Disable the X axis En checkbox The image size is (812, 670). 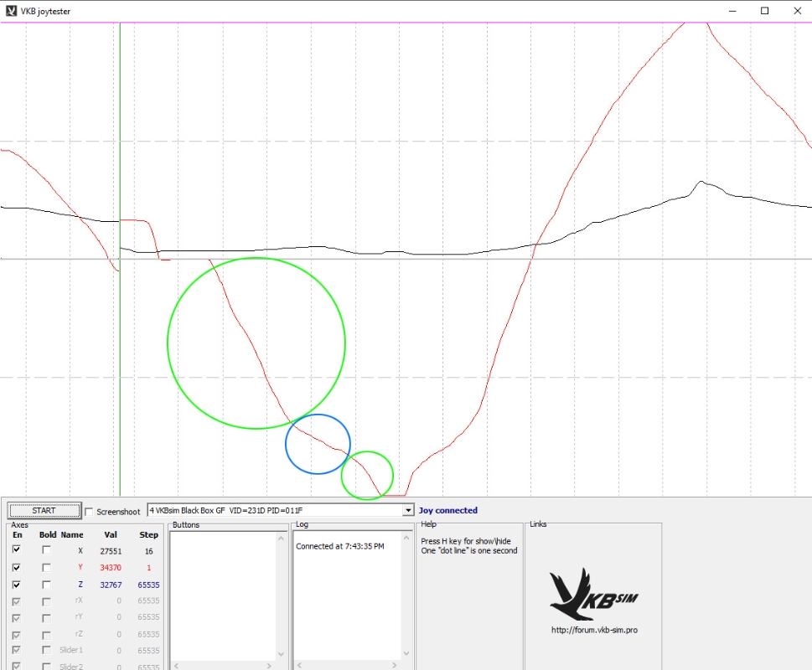[16, 550]
